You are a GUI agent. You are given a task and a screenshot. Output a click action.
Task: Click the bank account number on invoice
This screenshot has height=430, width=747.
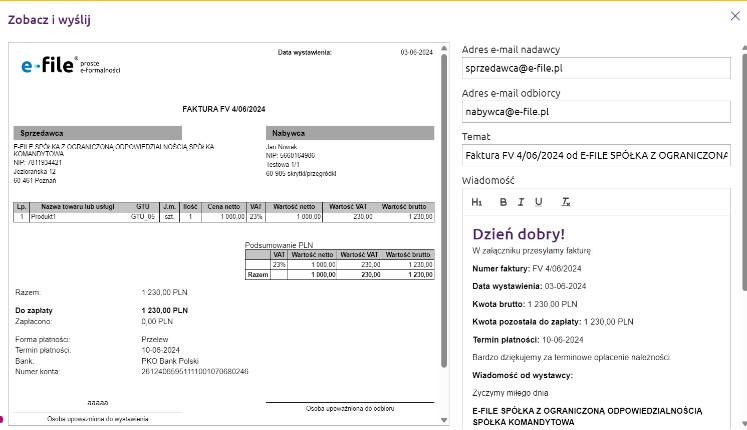pos(194,371)
